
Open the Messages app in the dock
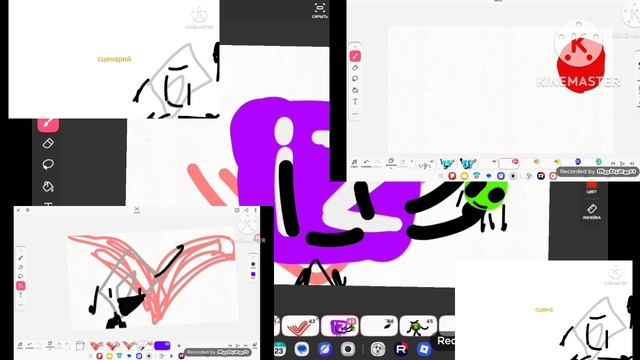[302, 349]
